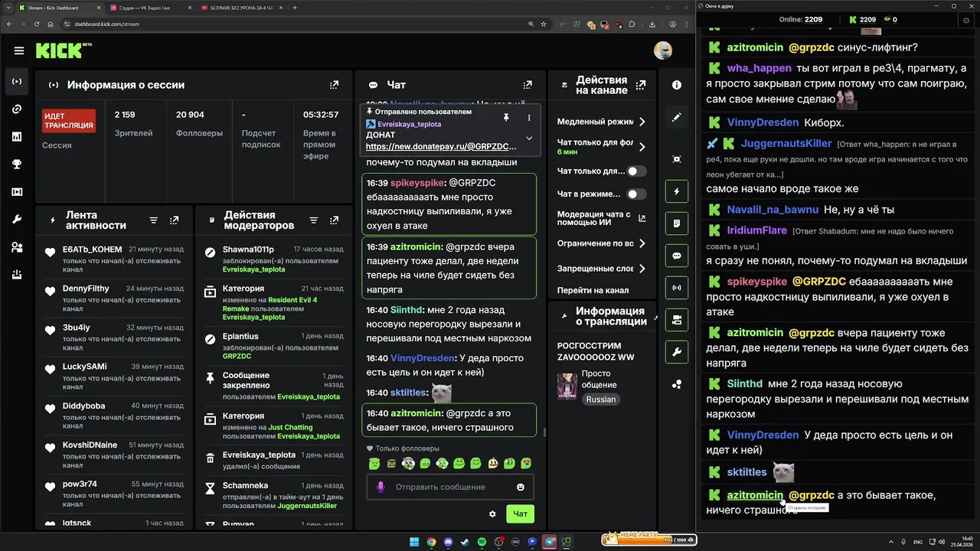Image resolution: width=980 pixels, height=551 pixels.
Task: Open the trophy achievements sidebar icon
Action: point(17,164)
